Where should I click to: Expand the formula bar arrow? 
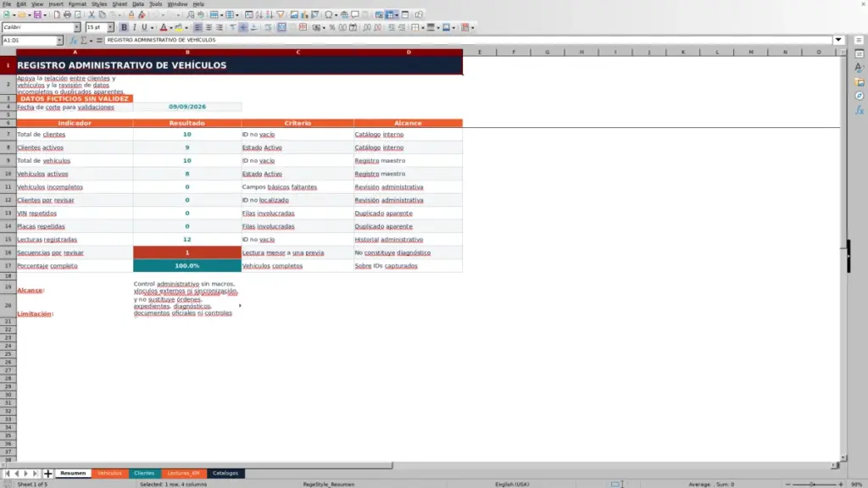(x=838, y=40)
